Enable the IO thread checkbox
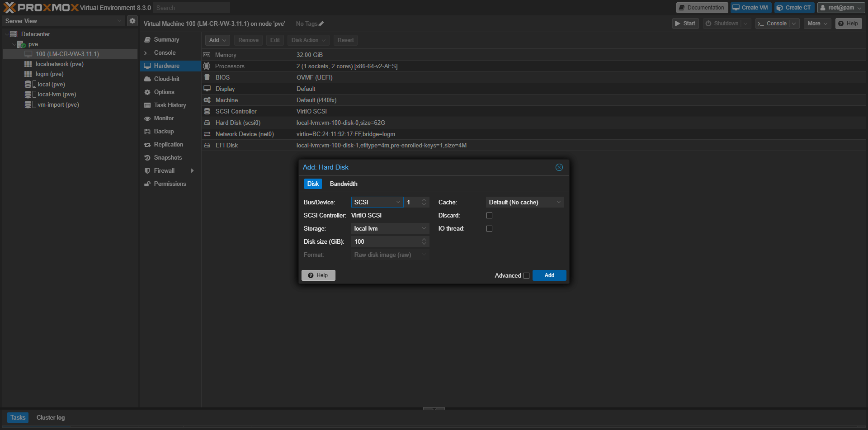This screenshot has height=430, width=868. pyautogui.click(x=489, y=229)
